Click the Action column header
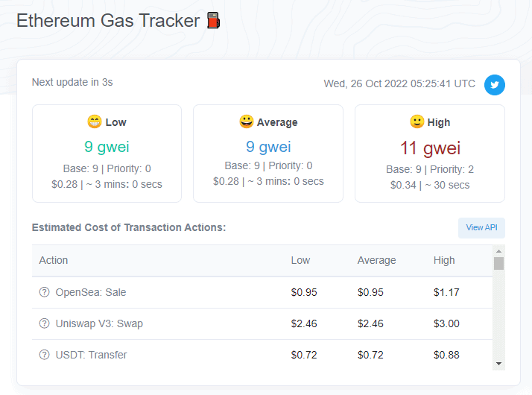Screen dimensions: 532x395 click(x=54, y=260)
